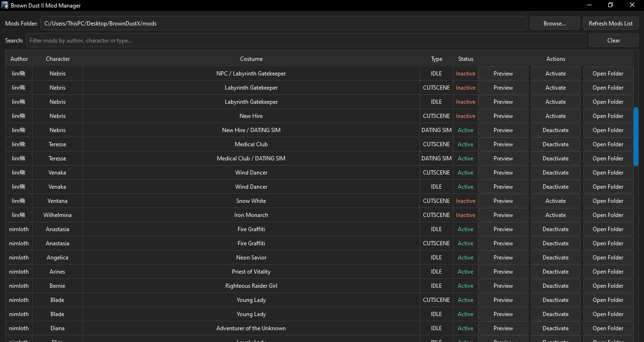Refresh the mods list
This screenshot has height=342, width=644.
[611, 23]
